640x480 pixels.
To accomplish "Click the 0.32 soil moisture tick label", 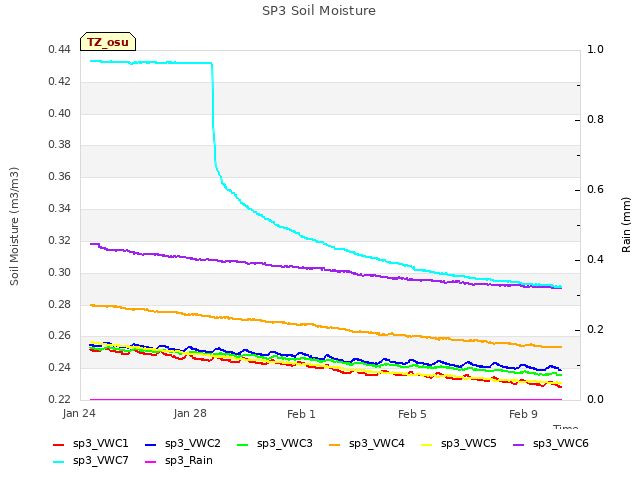I will [x=60, y=240].
